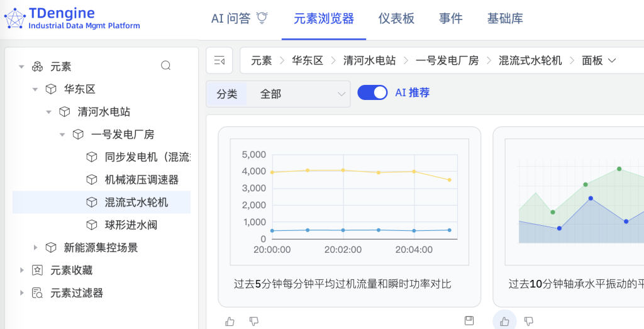Click the lightbulb icon next to AI 问答

pos(262,18)
